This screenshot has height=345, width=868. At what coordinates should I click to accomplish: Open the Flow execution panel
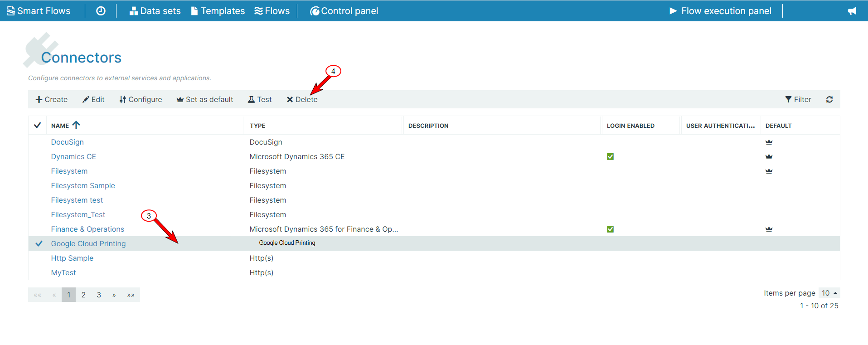(720, 11)
